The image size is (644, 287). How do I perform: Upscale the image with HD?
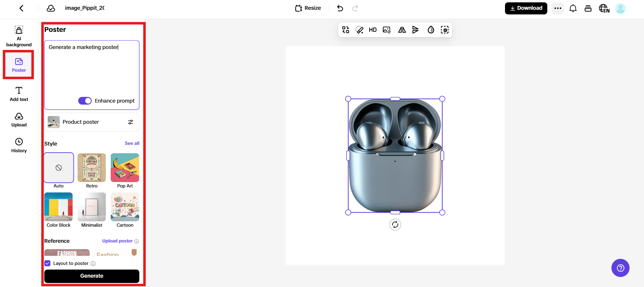click(373, 30)
